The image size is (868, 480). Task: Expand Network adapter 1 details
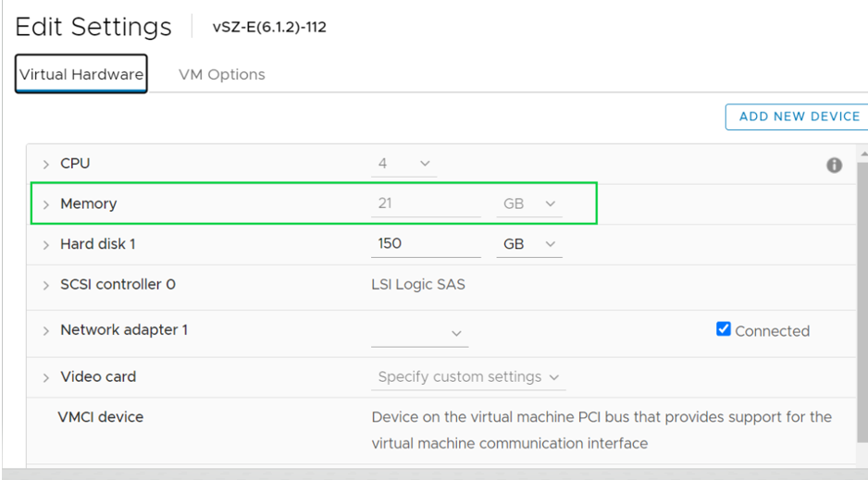[x=46, y=331]
